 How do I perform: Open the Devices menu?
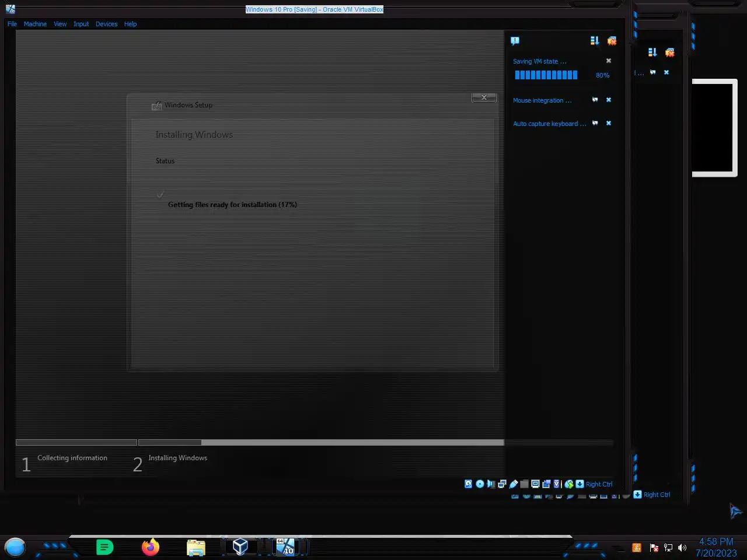pos(106,24)
